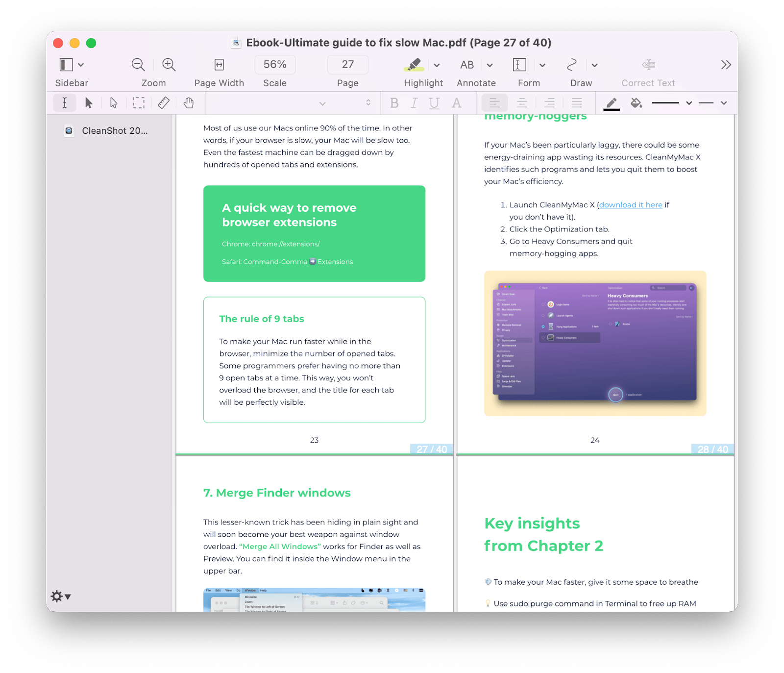Expand the Draw options arrow
The height and width of the screenshot is (673, 784).
tap(594, 65)
